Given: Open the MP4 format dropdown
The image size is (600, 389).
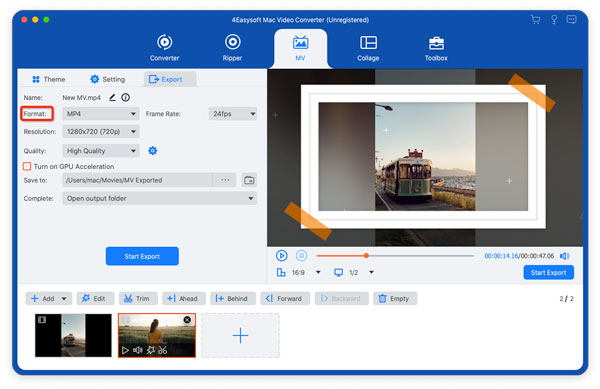Looking at the screenshot, I should point(101,114).
